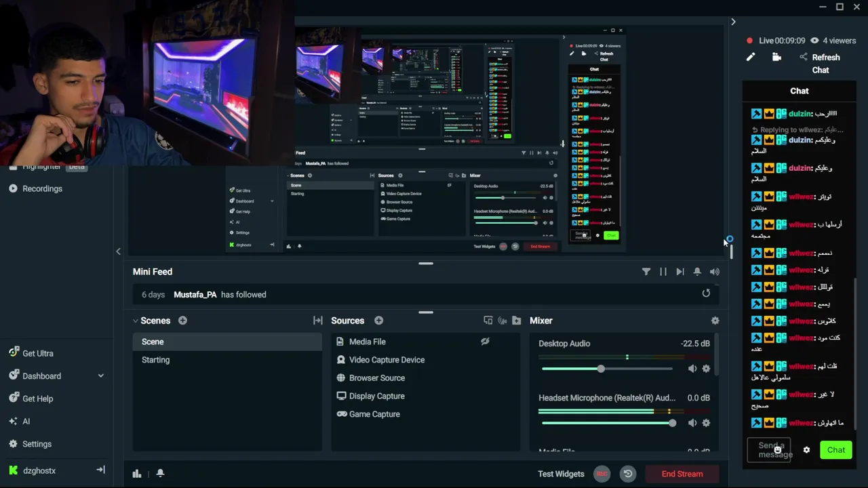Open the AI sidebar item
Screen dimensions: 868x488
(26, 421)
